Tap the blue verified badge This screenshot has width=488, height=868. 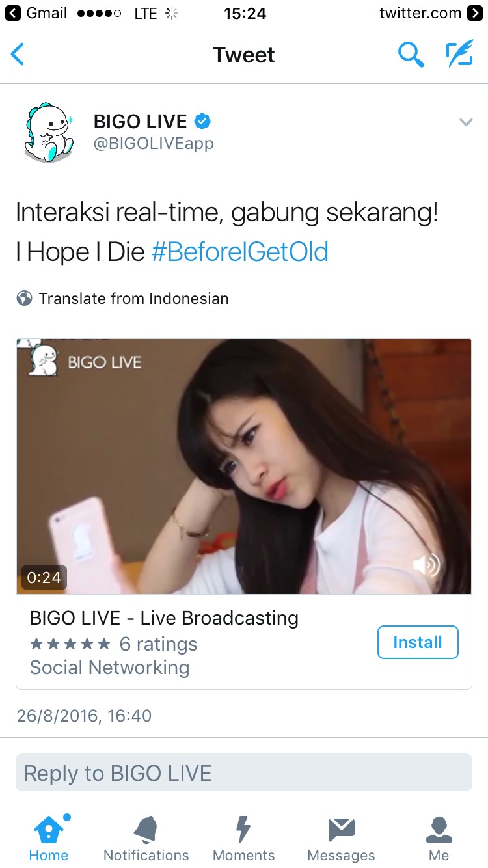[203, 121]
